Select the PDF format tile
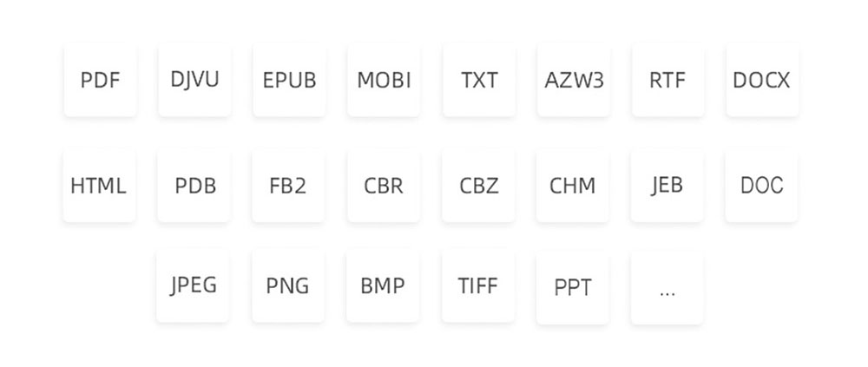 click(100, 81)
